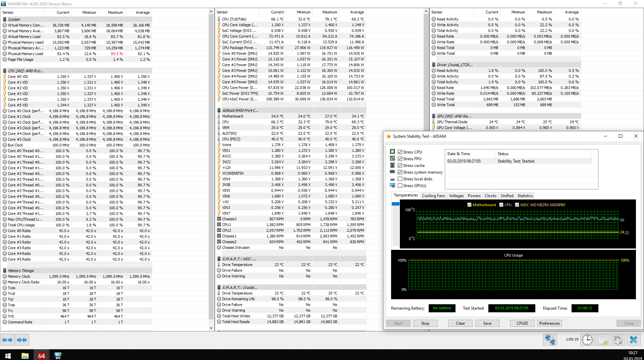Click the disk icon beside Stress local disks

pos(392,179)
